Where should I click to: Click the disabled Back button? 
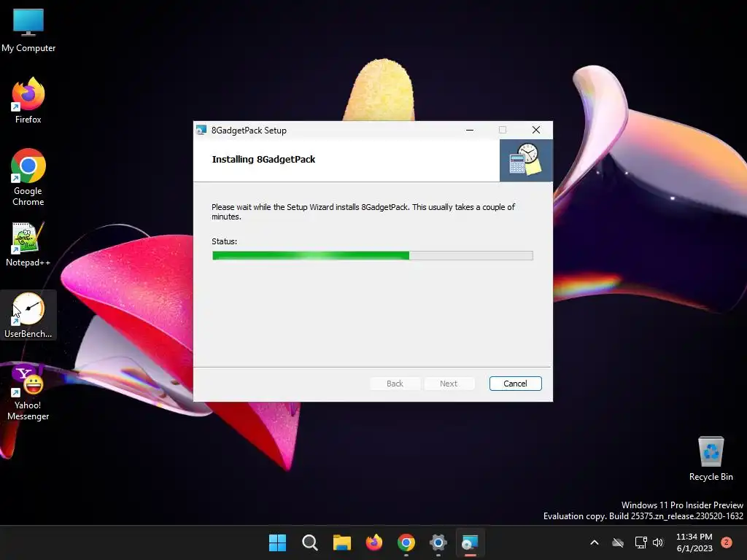tap(395, 384)
